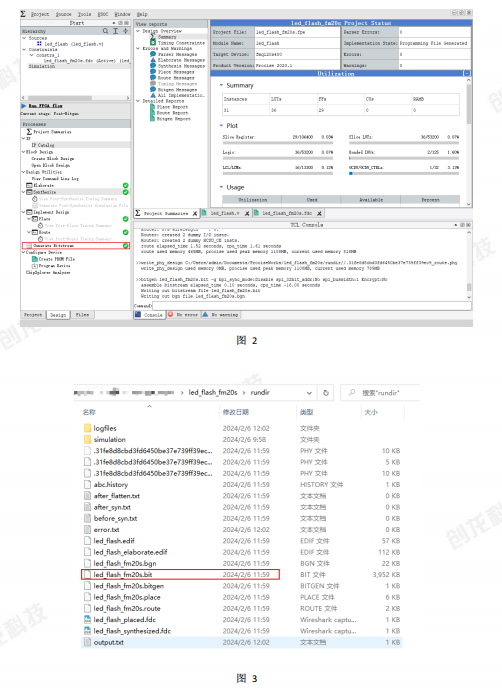The width and height of the screenshot is (502, 693).
Task: Open Project Summaries in Processes panel
Action: [x=52, y=132]
